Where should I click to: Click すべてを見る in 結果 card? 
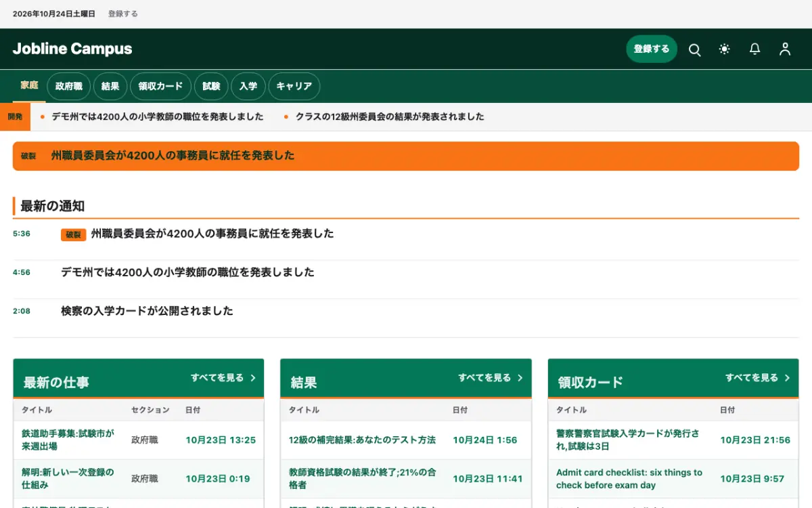pos(484,378)
